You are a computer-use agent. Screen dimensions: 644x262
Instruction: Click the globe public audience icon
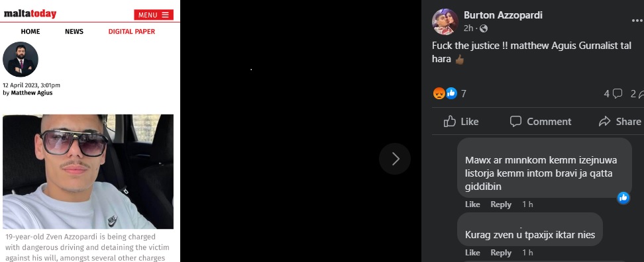(484, 28)
